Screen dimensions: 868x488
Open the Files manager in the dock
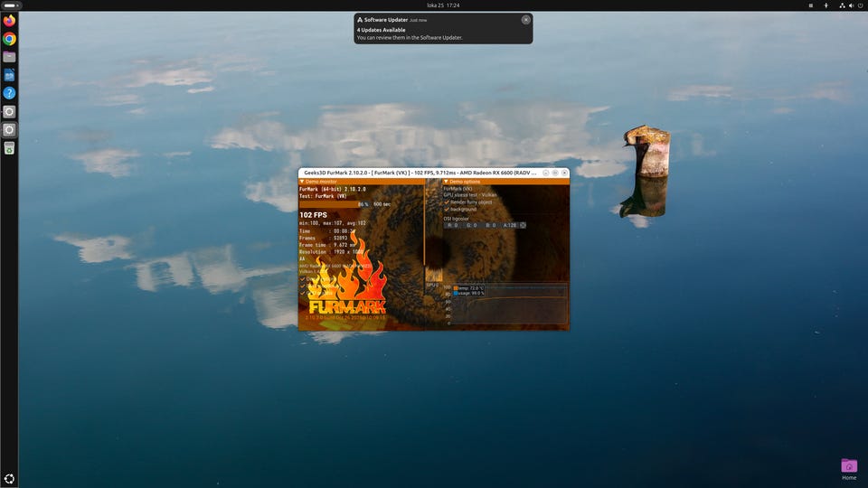pyautogui.click(x=9, y=57)
